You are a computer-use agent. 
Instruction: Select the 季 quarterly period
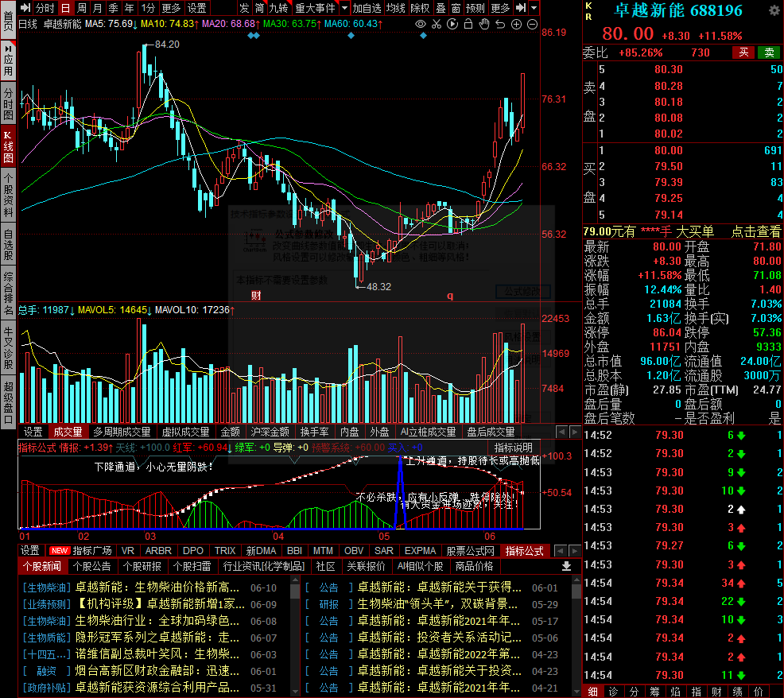(114, 7)
